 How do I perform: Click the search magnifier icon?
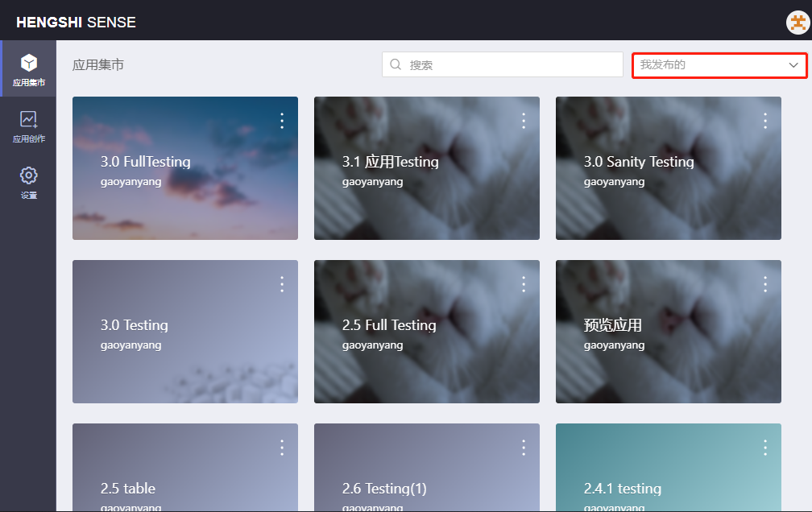(396, 64)
